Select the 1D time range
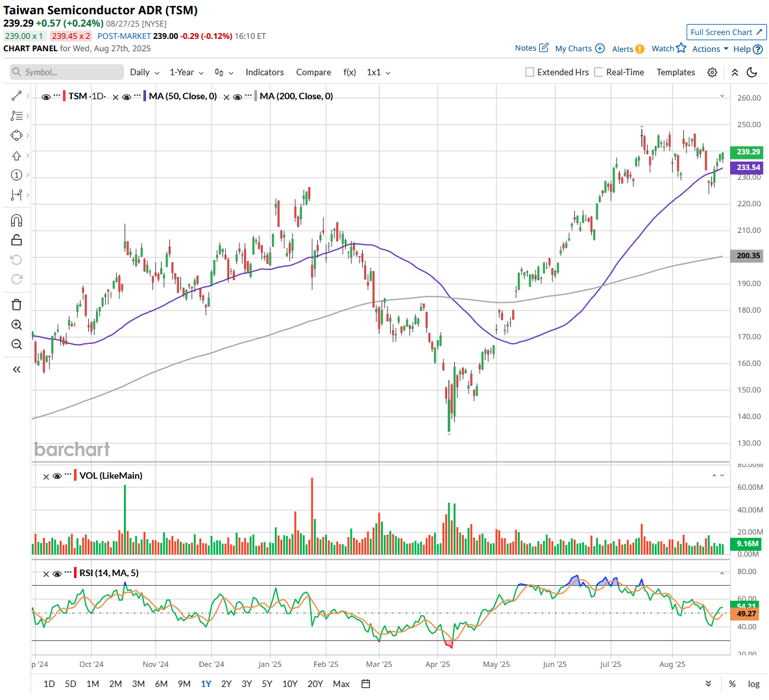769x700 pixels. pyautogui.click(x=49, y=684)
